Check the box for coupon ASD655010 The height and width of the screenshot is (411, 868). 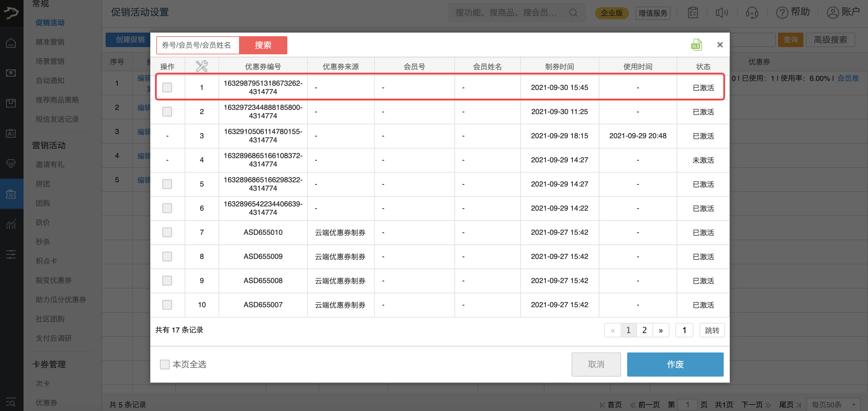(167, 232)
